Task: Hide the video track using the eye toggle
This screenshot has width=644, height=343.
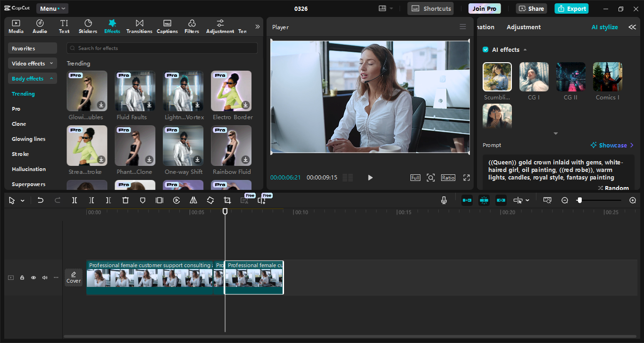Action: (x=33, y=278)
